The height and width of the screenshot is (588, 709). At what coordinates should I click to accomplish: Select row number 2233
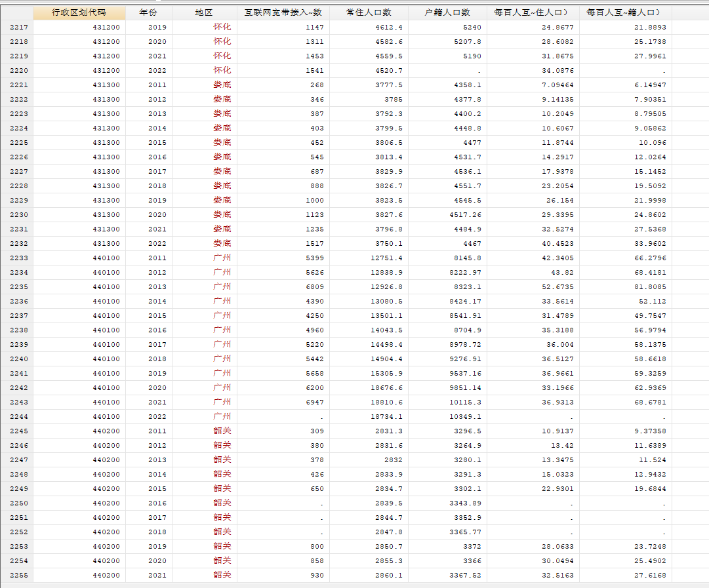click(x=17, y=258)
